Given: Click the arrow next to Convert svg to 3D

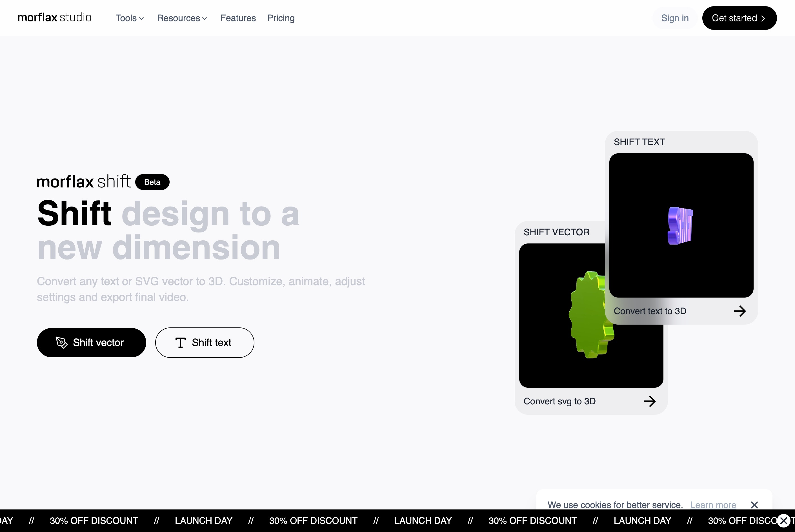Looking at the screenshot, I should click(x=650, y=401).
